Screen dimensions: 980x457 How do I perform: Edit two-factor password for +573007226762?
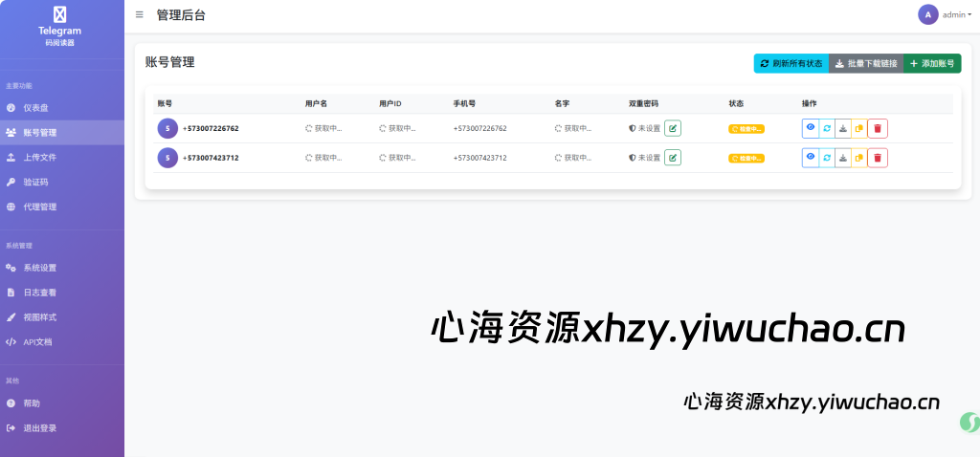673,128
